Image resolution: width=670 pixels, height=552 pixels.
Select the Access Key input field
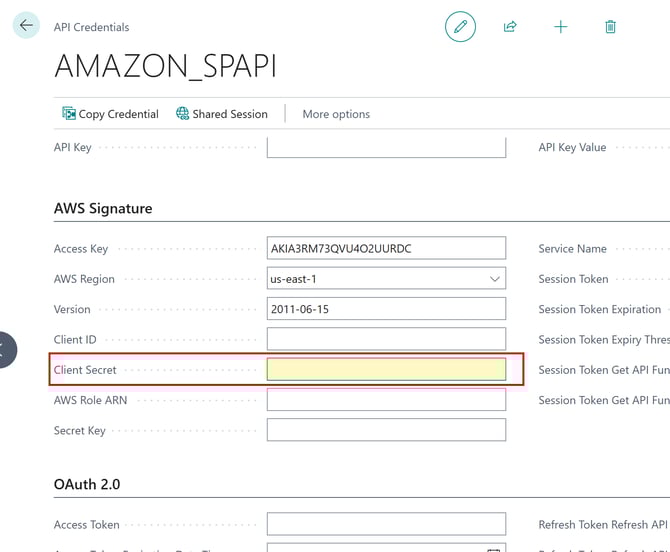coord(386,248)
